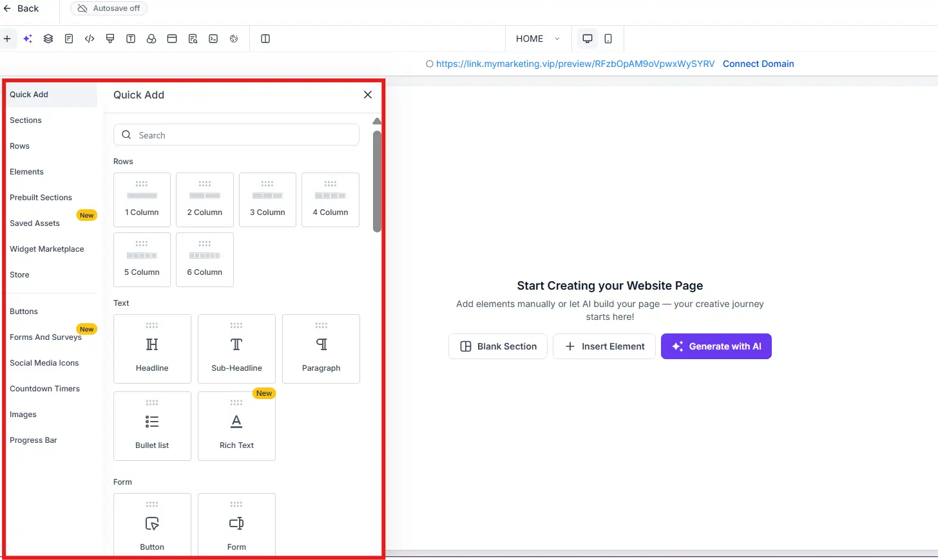Click the plus add-element toolbar icon
Screen dimensions: 938x560
point(7,39)
